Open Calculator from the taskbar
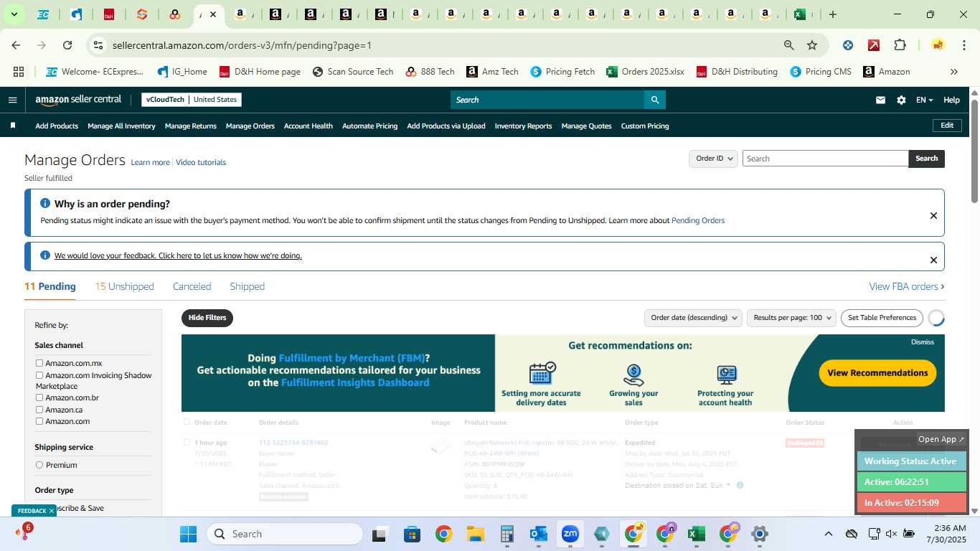The height and width of the screenshot is (551, 980). [507, 534]
